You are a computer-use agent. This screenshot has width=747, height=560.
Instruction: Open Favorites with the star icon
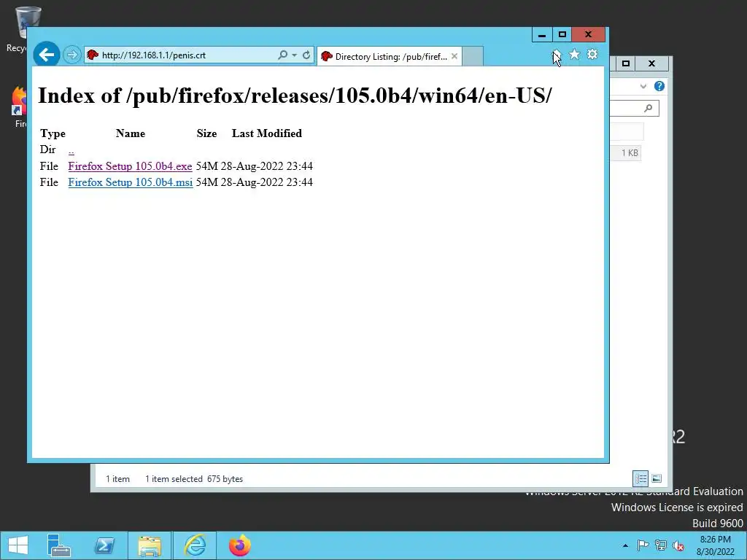[x=575, y=54]
